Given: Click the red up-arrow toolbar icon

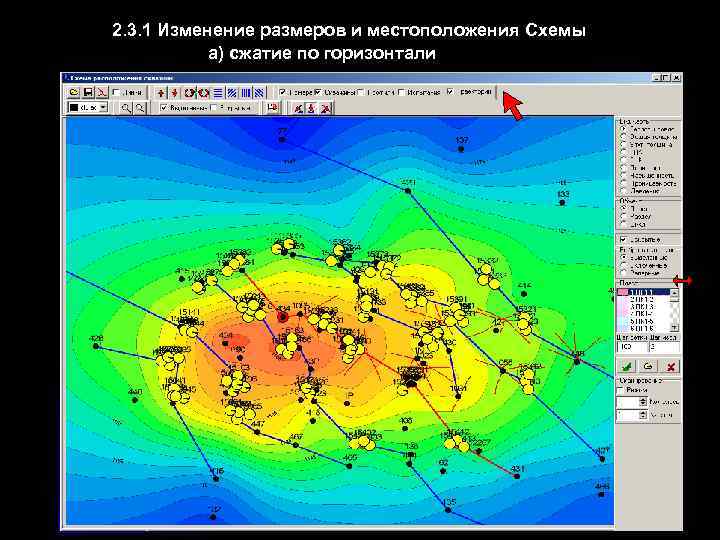Looking at the screenshot, I should pyautogui.click(x=161, y=93).
